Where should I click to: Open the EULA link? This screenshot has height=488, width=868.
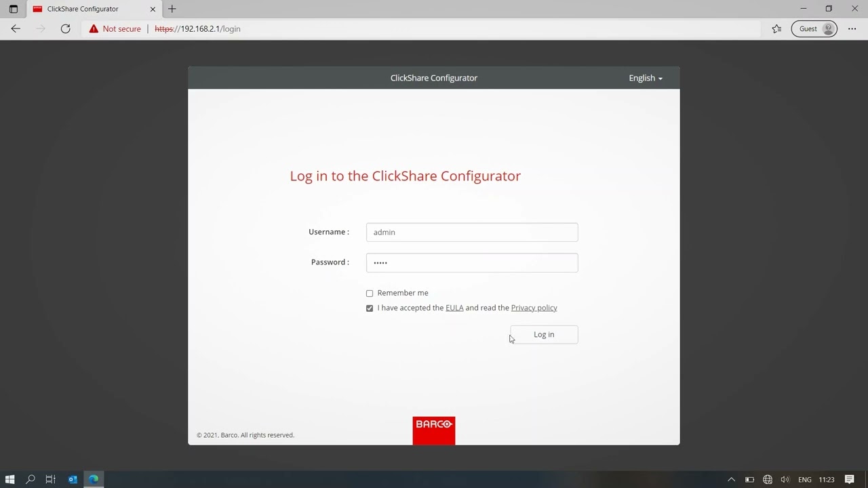tap(454, 308)
